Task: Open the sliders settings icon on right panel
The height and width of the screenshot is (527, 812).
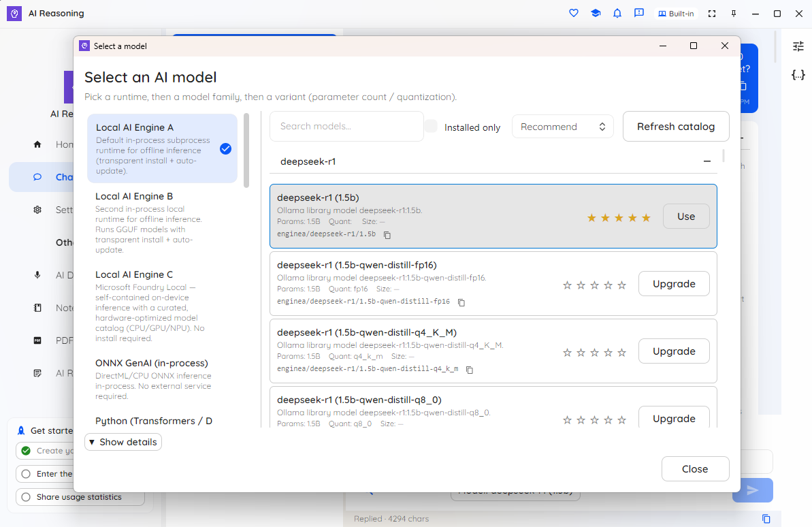Action: (x=798, y=46)
